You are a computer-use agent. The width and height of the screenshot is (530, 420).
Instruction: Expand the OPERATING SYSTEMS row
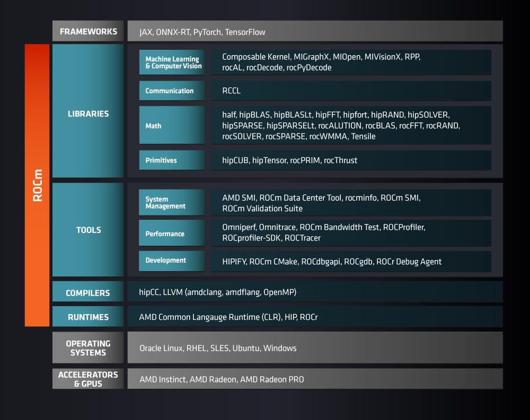click(x=87, y=347)
